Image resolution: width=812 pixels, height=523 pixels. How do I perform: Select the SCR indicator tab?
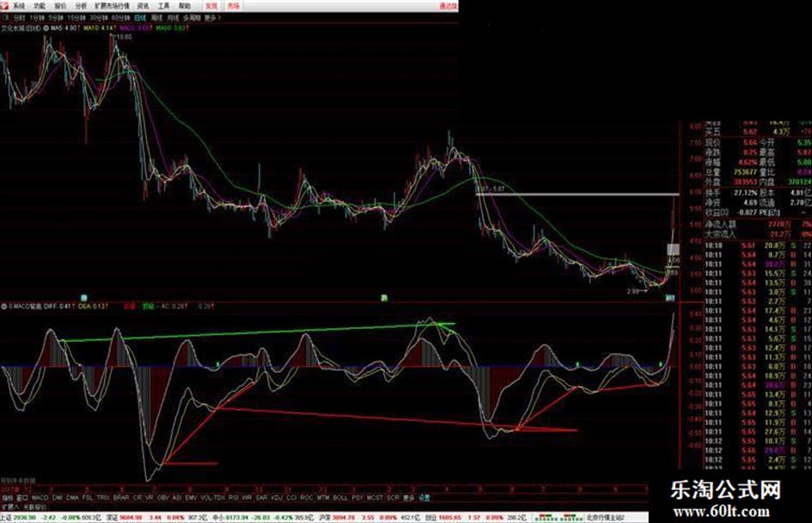[x=393, y=497]
